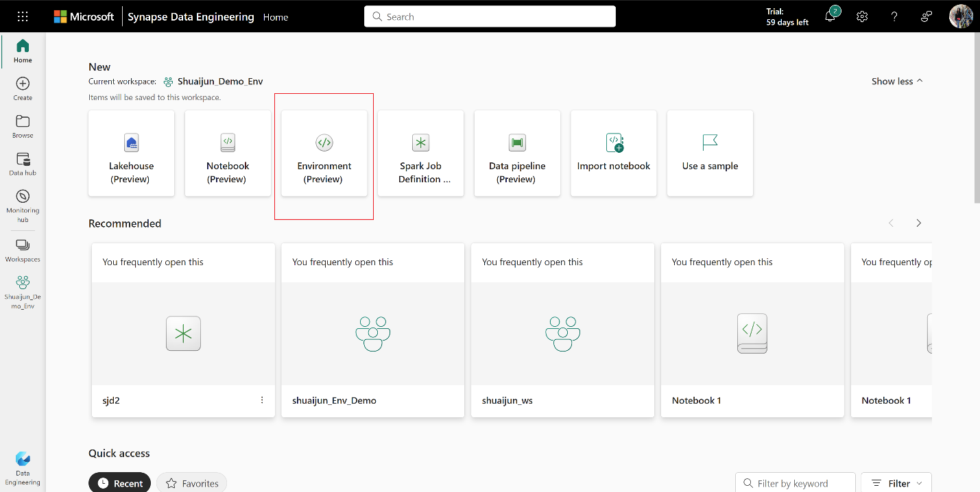Click the Home breadcrumb in the header

(x=276, y=17)
